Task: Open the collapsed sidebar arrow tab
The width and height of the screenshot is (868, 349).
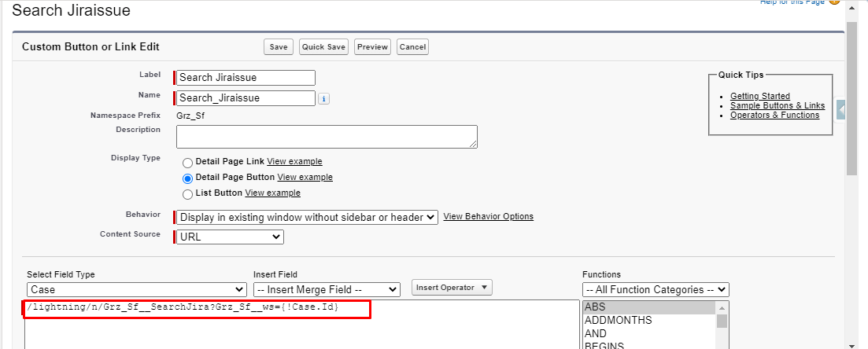Action: click(841, 111)
